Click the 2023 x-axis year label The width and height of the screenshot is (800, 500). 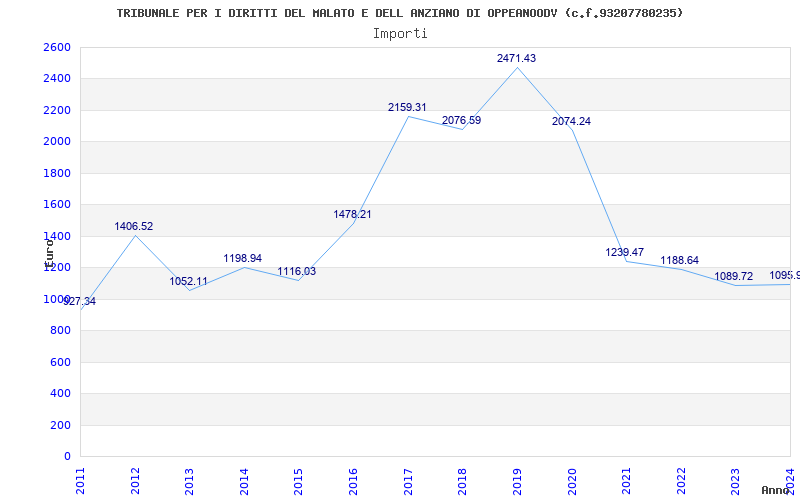click(x=736, y=482)
